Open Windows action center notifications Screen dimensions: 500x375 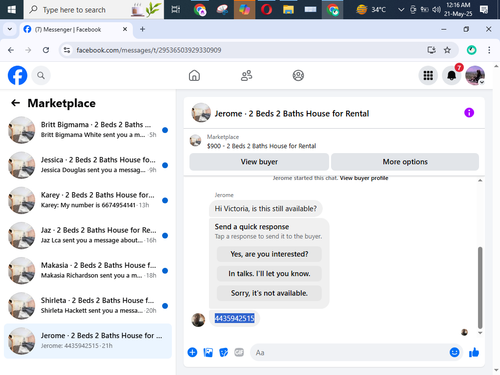click(484, 9)
